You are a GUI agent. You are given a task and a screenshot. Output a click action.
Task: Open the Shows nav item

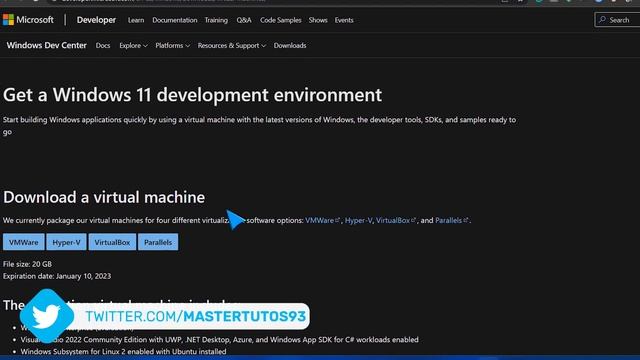(x=318, y=20)
